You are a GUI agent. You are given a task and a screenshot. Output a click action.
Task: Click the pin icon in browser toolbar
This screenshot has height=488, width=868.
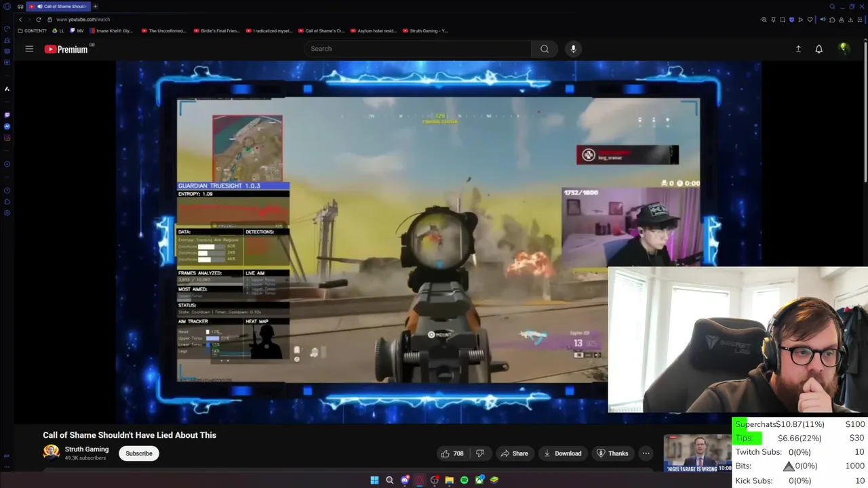[x=773, y=20]
